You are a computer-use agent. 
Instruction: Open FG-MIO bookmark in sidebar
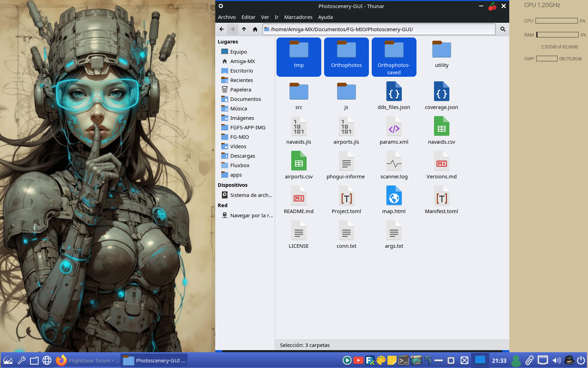[x=245, y=137]
